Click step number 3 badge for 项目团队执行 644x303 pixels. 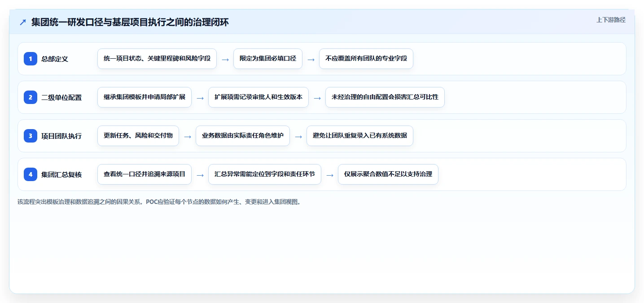(31, 136)
